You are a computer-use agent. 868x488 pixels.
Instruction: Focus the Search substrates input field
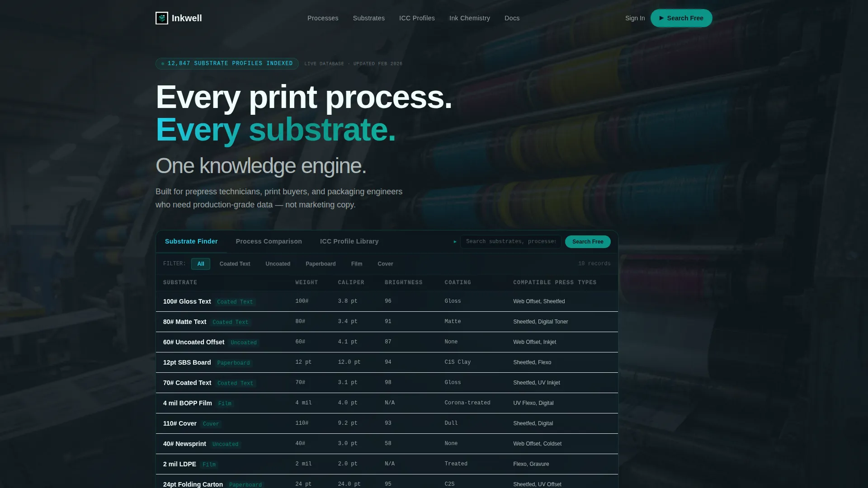(x=510, y=242)
